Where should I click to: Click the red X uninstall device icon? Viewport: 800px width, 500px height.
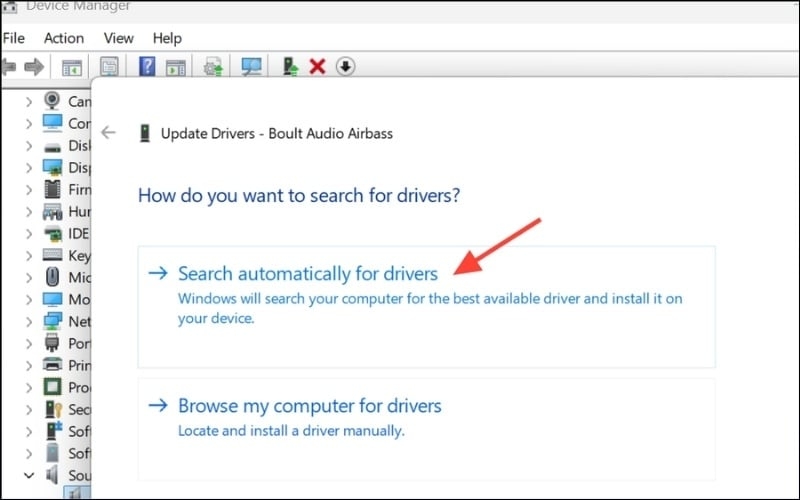[318, 67]
